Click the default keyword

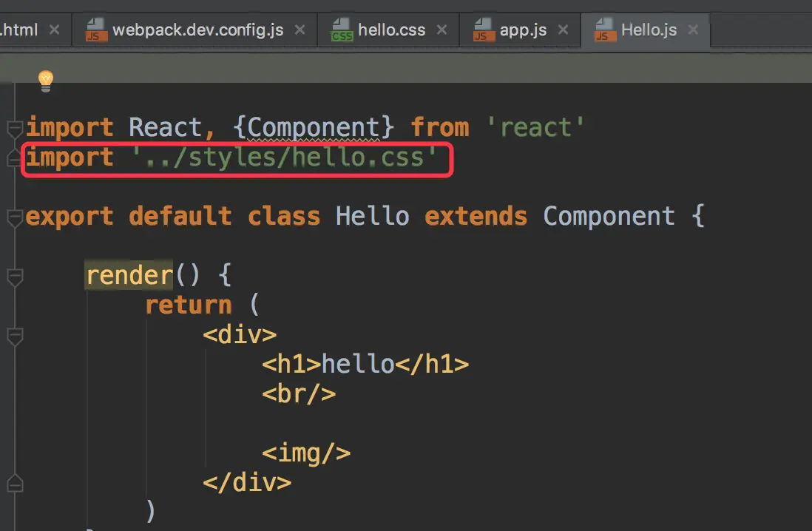180,216
